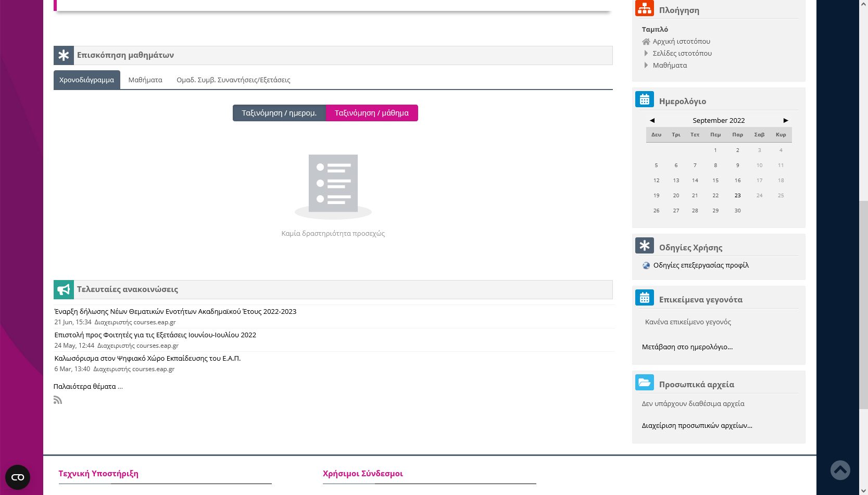The height and width of the screenshot is (495, 868).
Task: Open the accessibility widget in bottom-left corner
Action: coord(18,477)
